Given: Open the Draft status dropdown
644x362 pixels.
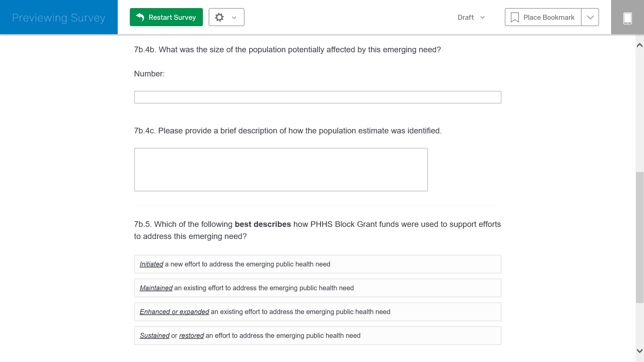Looking at the screenshot, I should tap(482, 17).
